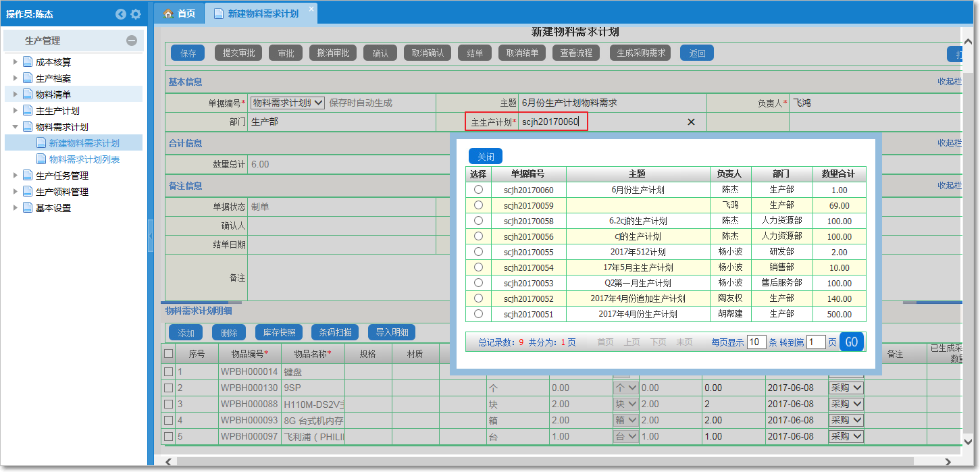The height and width of the screenshot is (472, 980).
Task: Expand the 生产任务管理 tree node
Action: click(x=16, y=176)
